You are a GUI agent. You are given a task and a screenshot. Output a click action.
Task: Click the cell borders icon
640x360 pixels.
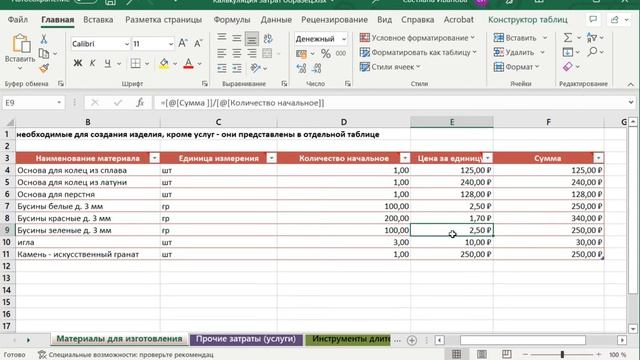tap(135, 63)
